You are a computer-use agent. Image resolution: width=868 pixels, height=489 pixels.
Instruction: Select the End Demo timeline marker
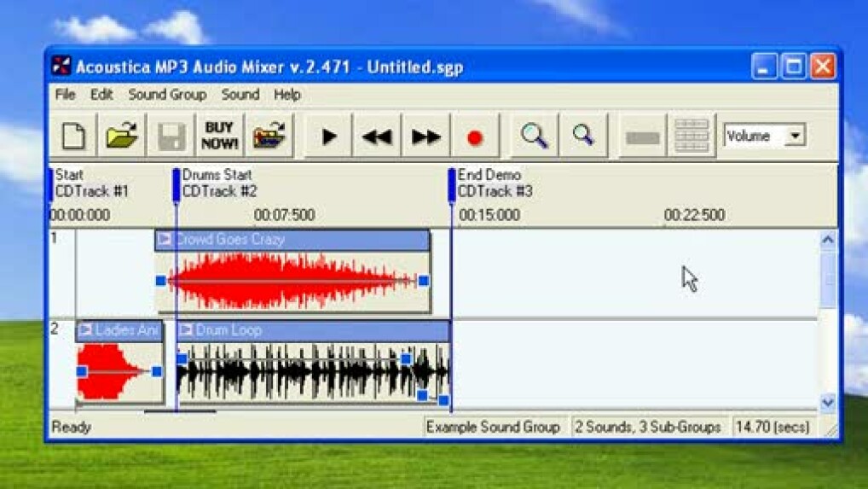(452, 184)
